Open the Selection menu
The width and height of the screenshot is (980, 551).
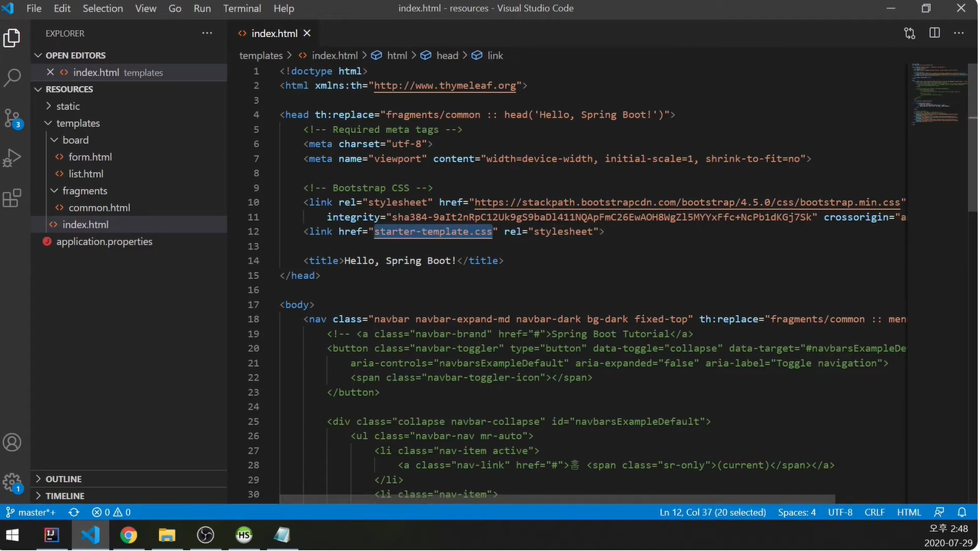(x=103, y=8)
